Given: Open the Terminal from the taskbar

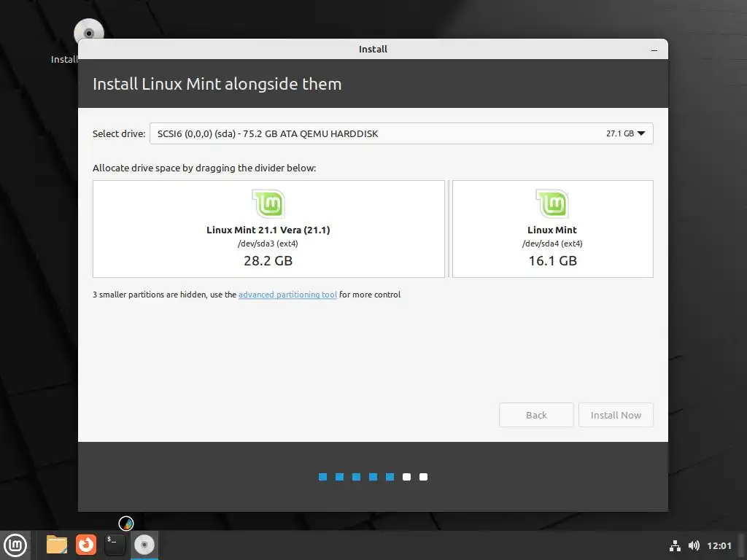Looking at the screenshot, I should (115, 545).
